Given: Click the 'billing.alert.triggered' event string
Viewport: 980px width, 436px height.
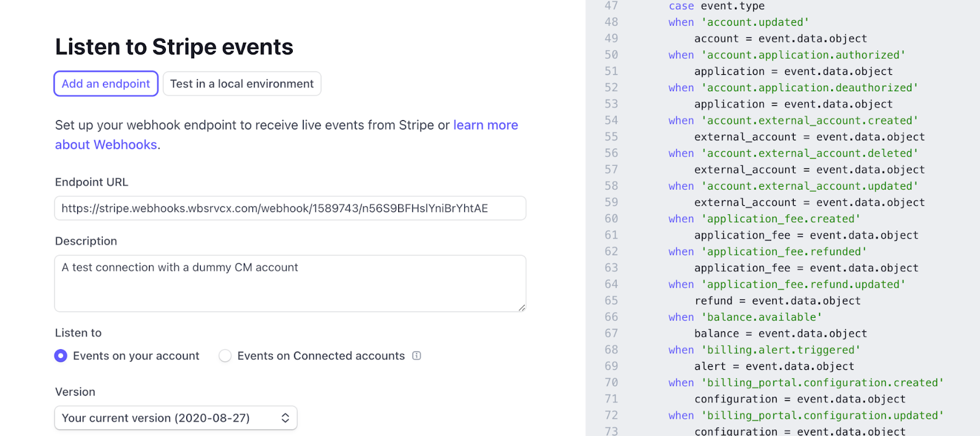Looking at the screenshot, I should pos(780,350).
